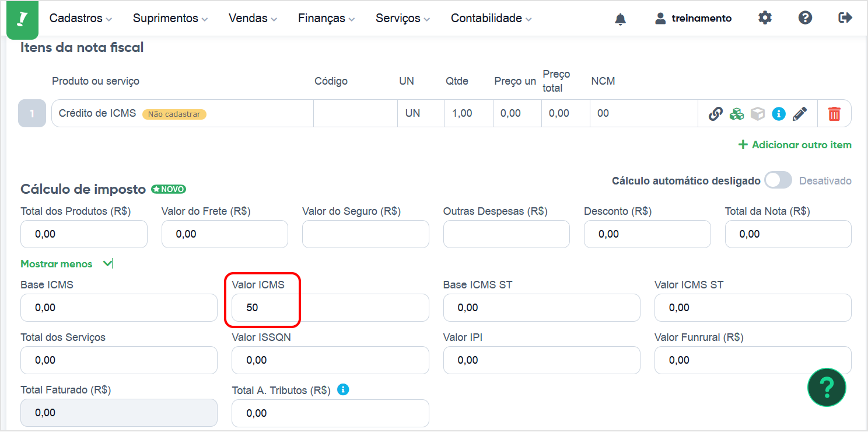The width and height of the screenshot is (868, 432).
Task: Open settings with the gear icon
Action: (764, 18)
